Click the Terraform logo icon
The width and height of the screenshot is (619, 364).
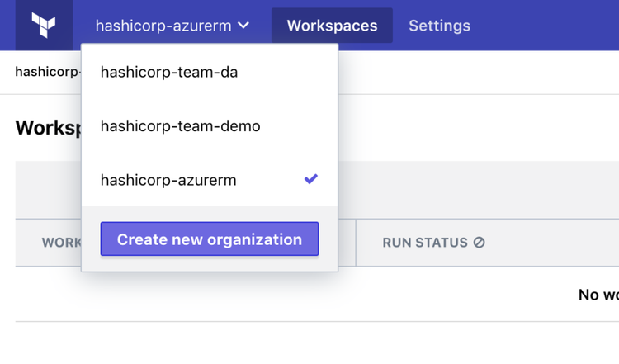point(43,26)
